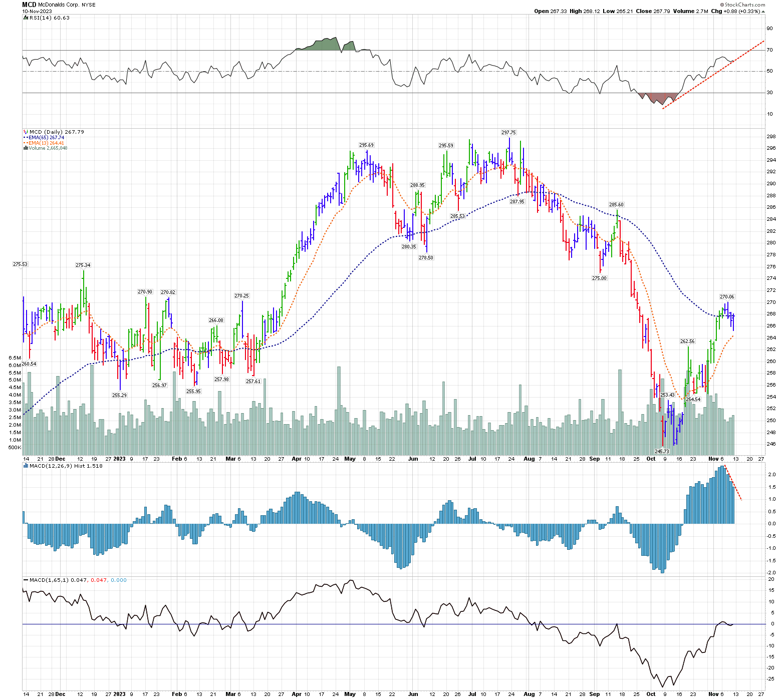This screenshot has width=784, height=699.
Task: Click the Open 267.33 value
Action: click(x=551, y=11)
